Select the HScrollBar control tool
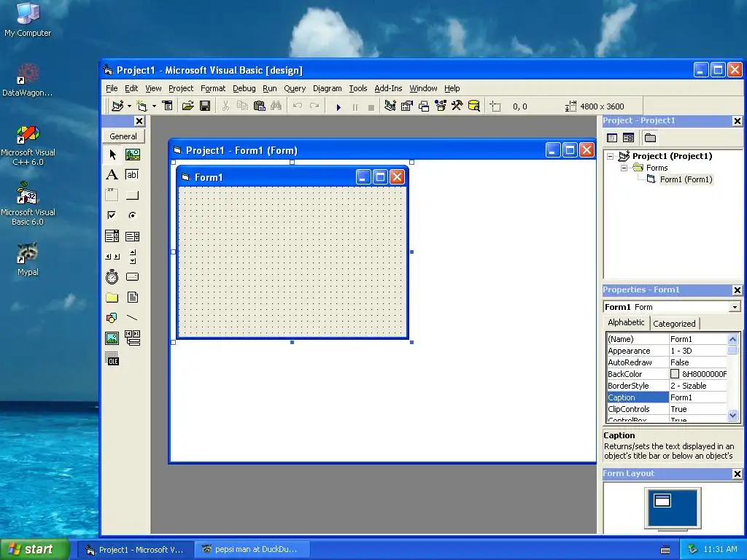Screen dimensions: 747x560 coord(112,257)
